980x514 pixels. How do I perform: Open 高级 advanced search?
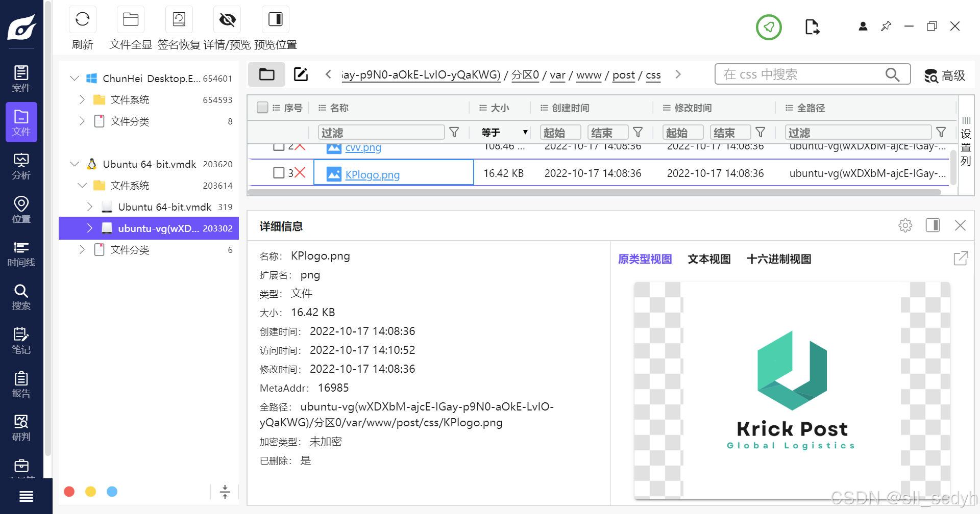945,75
